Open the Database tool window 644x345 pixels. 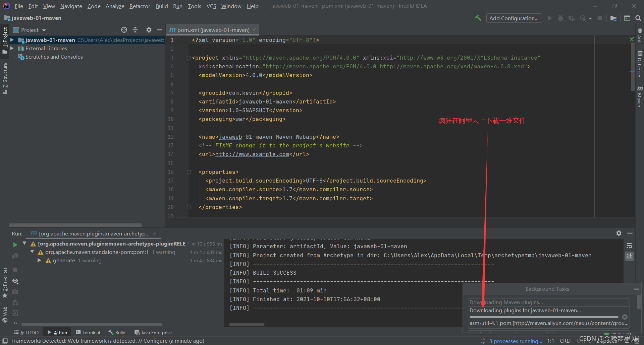point(640,64)
